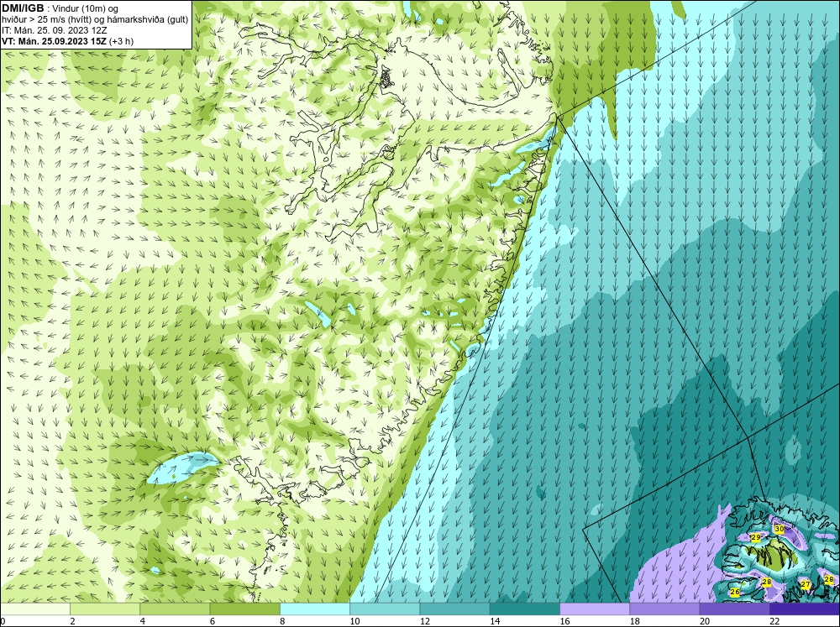Click the legend scale number 14

click(495, 621)
